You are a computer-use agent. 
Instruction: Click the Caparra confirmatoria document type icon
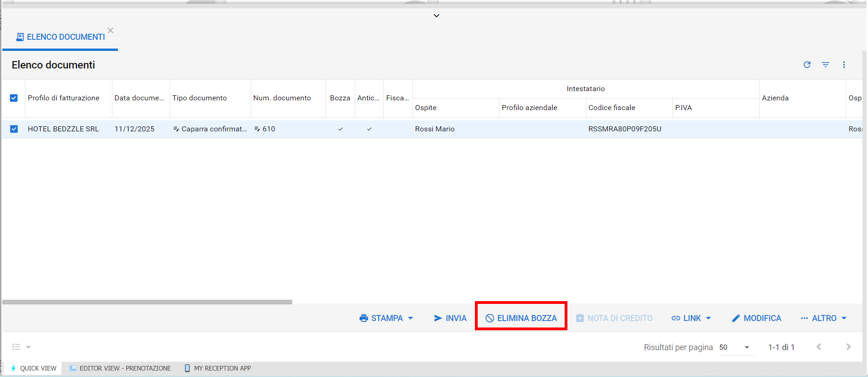176,129
